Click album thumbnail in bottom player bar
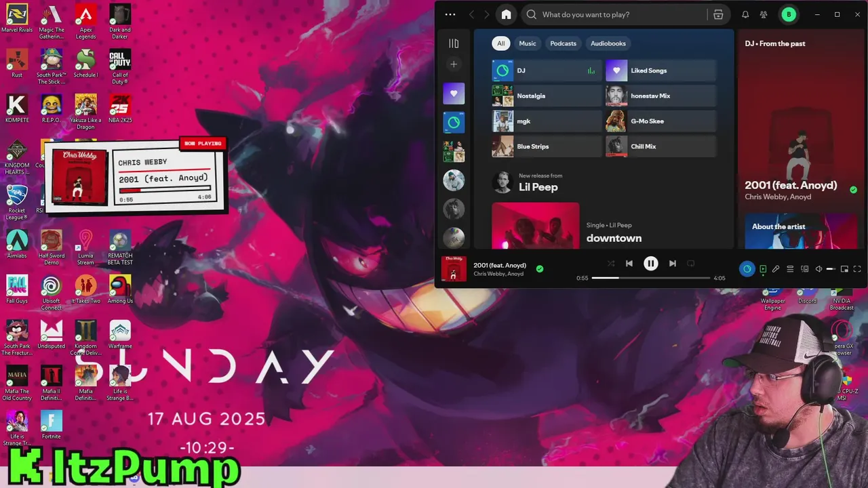 click(454, 268)
